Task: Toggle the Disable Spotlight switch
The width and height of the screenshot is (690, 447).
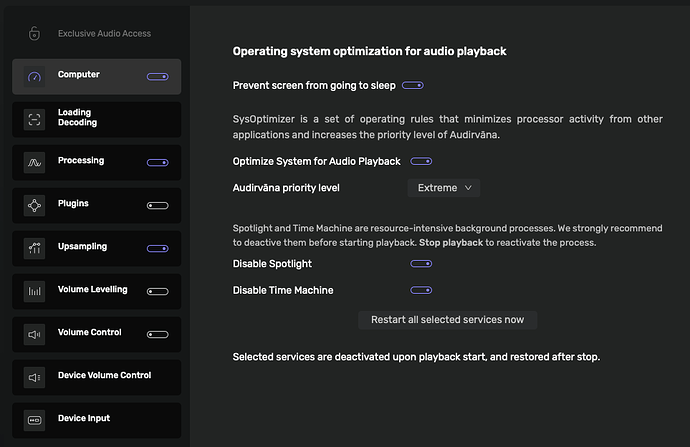Action: 421,264
